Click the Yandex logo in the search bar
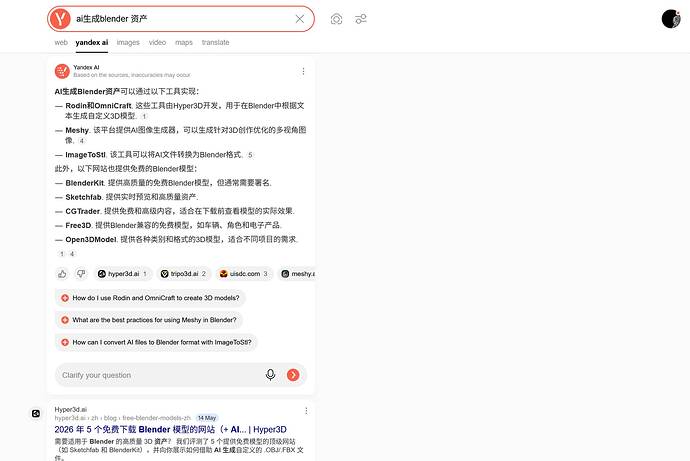 60,19
